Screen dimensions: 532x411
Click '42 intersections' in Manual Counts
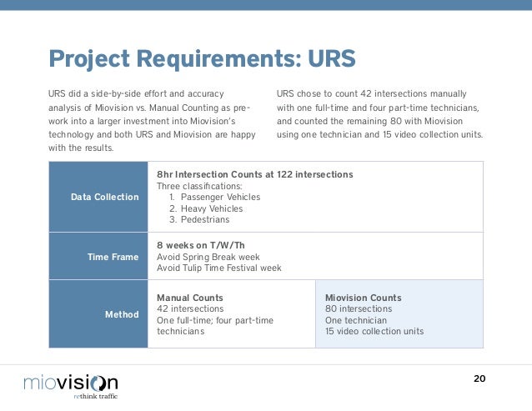[190, 308]
